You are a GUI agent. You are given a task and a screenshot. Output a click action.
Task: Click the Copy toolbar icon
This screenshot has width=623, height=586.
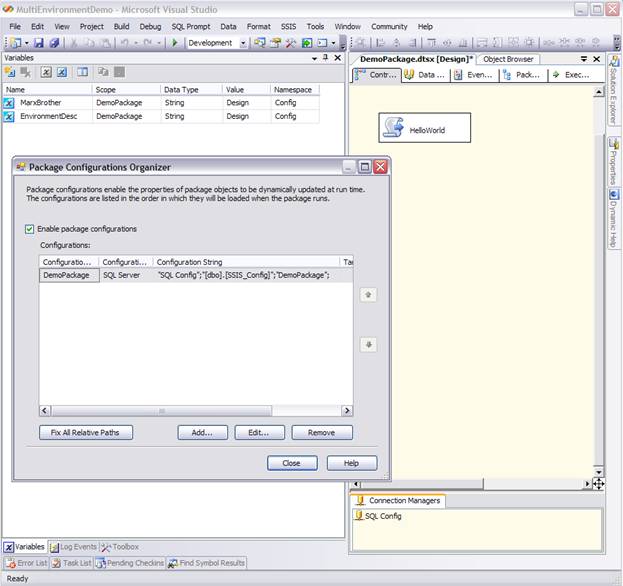[x=90, y=43]
